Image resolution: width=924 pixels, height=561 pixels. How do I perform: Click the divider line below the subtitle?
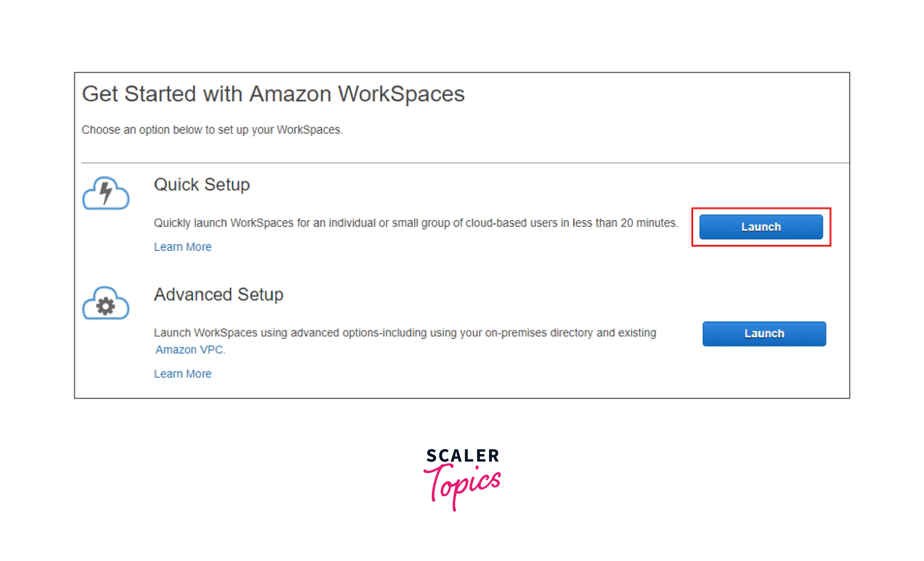465,163
